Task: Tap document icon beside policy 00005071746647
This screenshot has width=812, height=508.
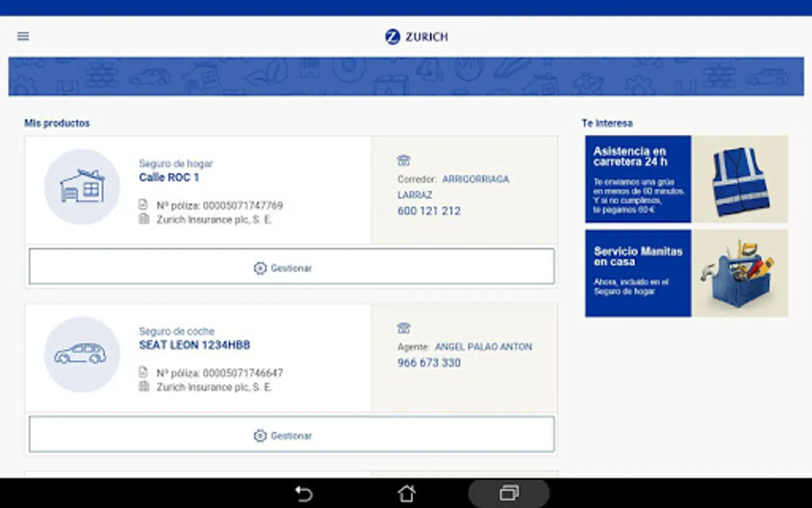Action: coord(143,372)
